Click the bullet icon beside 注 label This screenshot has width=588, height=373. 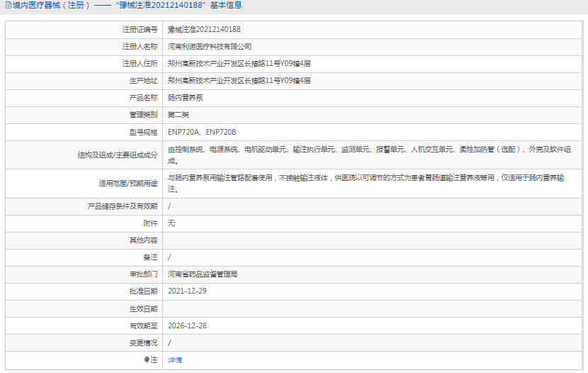point(147,360)
